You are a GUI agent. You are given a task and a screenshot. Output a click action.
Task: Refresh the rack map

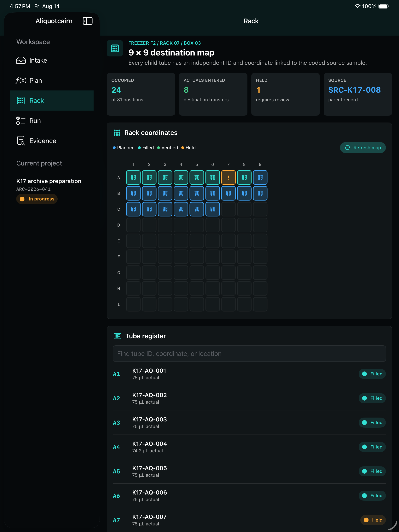coord(363,148)
